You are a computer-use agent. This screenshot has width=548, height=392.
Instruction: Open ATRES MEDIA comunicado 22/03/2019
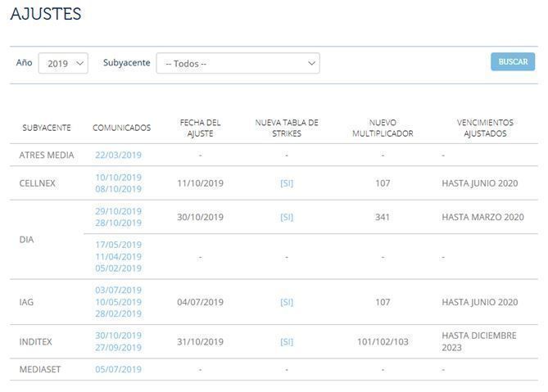118,155
